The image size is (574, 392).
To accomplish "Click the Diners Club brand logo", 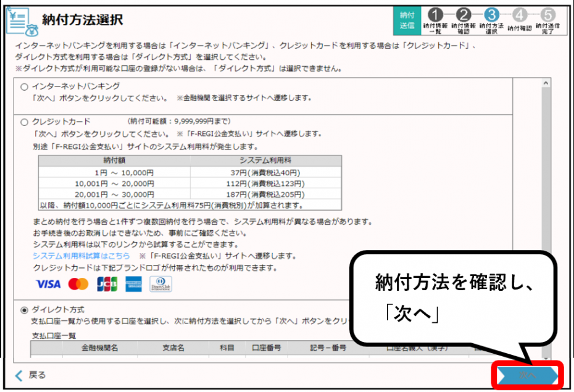I will (x=159, y=284).
